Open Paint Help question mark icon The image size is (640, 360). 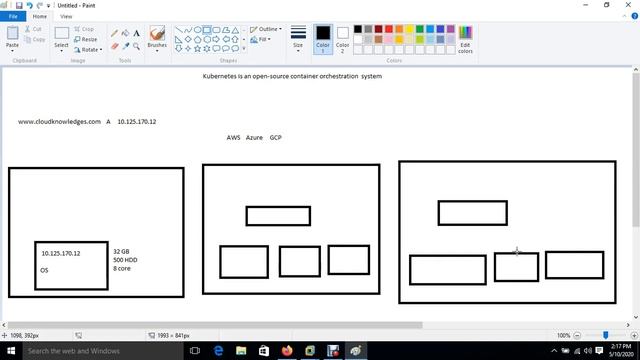point(635,16)
